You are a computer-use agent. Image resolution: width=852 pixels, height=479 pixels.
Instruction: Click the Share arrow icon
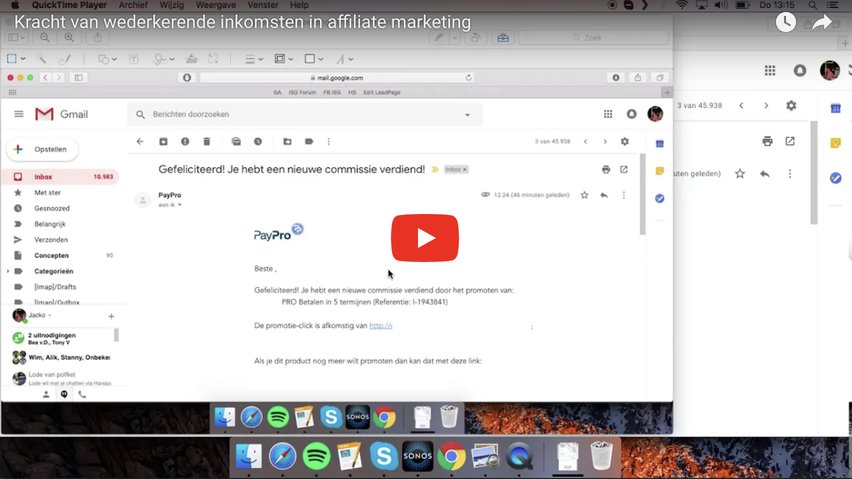point(822,22)
